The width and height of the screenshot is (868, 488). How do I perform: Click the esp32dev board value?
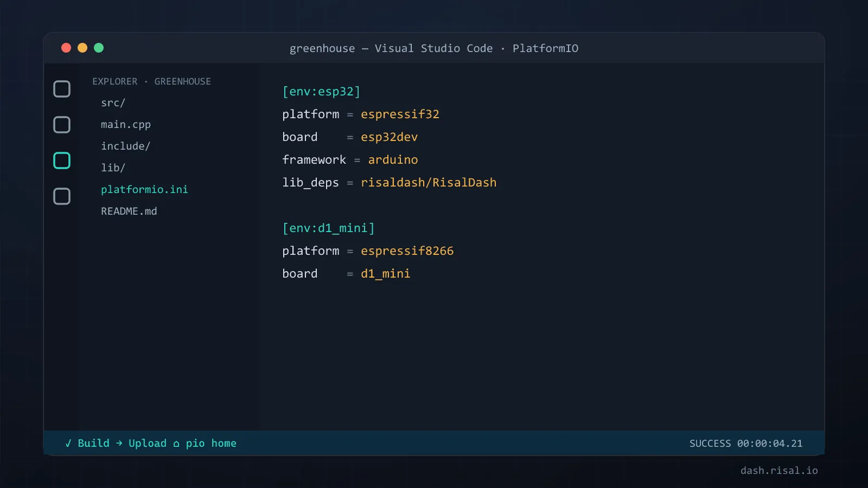coord(389,137)
